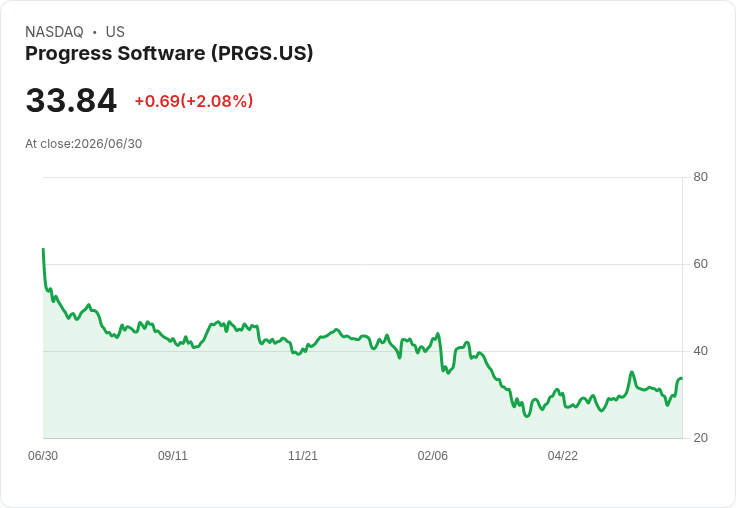Click the At close:2026/06/30 text
736x508 pixels.
[x=84, y=144]
